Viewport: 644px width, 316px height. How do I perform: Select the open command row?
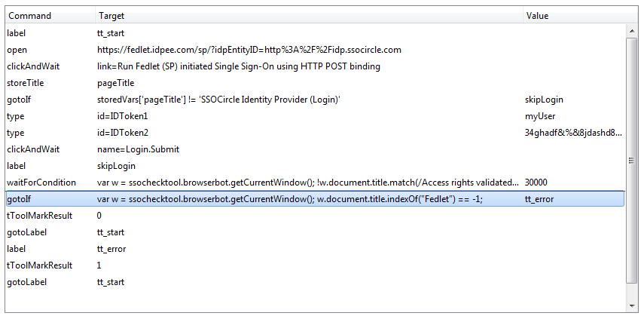[x=316, y=50]
